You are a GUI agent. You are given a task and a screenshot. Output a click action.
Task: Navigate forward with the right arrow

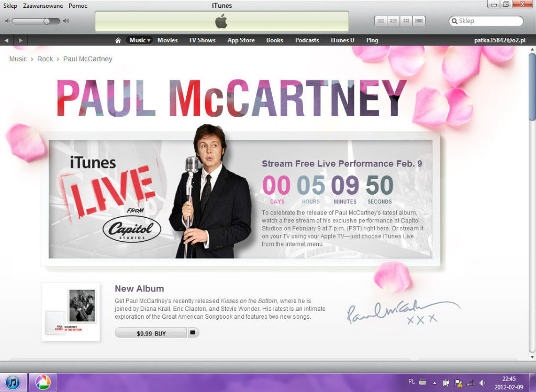click(21, 40)
